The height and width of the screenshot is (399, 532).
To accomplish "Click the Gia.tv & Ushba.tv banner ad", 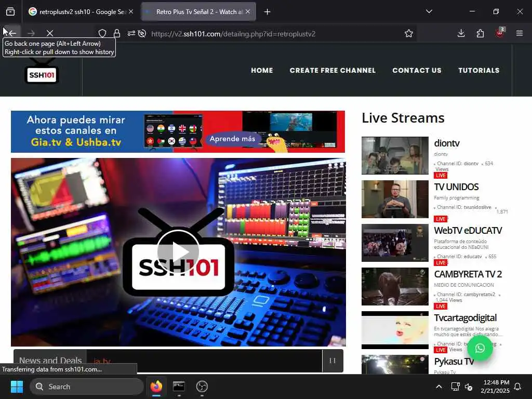I will coord(178,131).
